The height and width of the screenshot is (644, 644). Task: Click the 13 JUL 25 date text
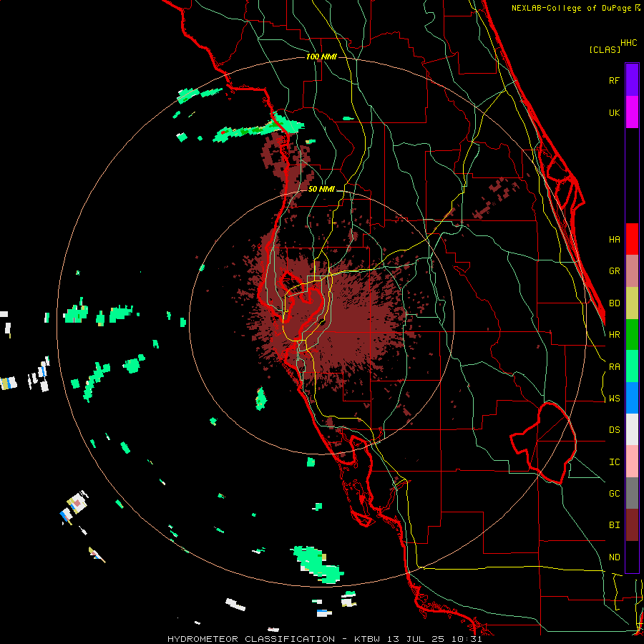[x=417, y=639]
